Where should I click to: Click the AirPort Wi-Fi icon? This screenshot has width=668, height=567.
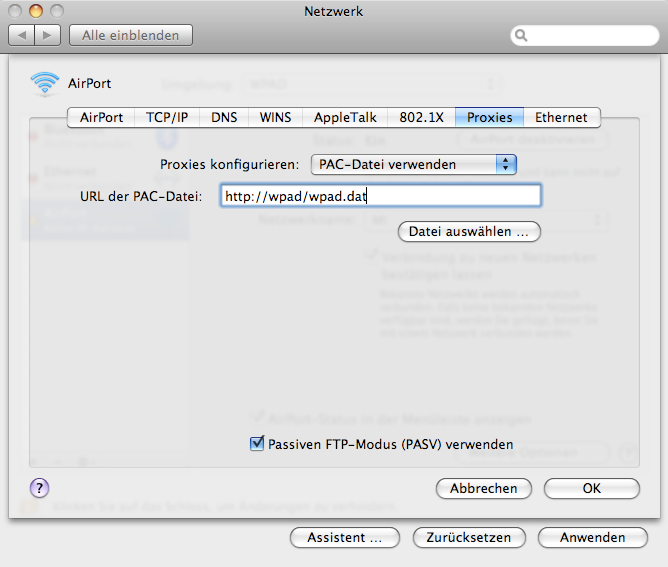coord(45,83)
